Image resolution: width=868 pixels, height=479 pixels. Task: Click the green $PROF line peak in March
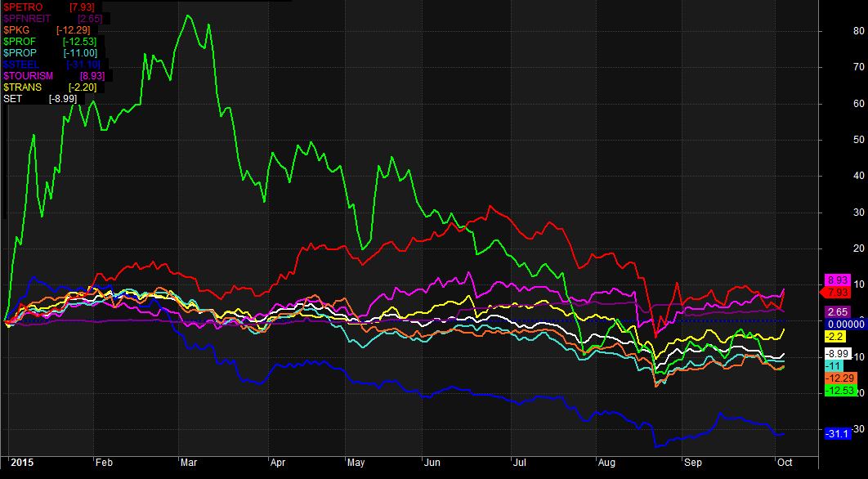point(188,15)
